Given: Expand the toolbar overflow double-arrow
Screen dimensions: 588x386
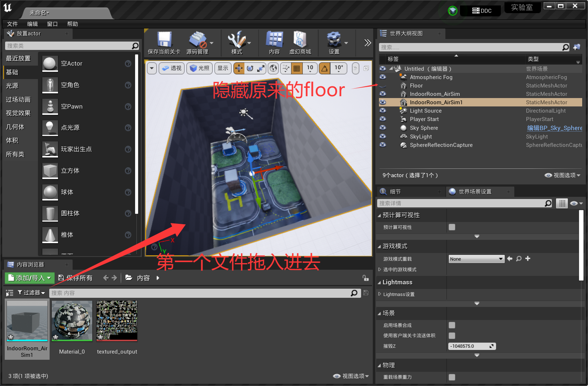Looking at the screenshot, I should [367, 43].
